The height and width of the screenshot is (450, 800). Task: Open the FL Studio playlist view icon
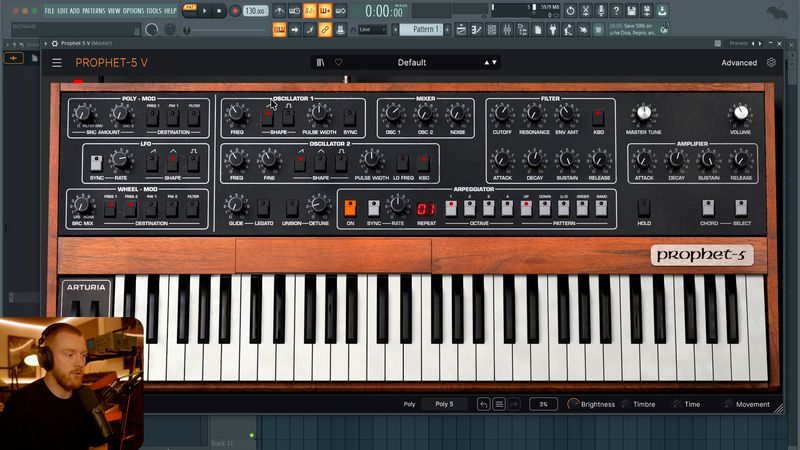pos(461,30)
